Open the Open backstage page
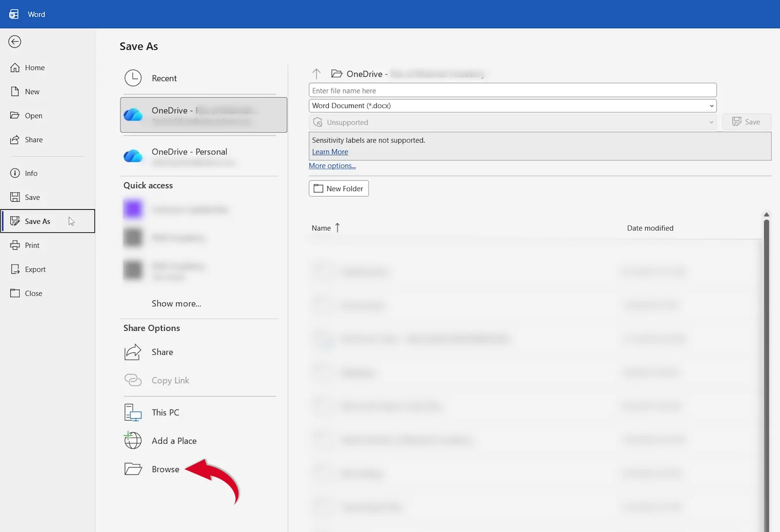The width and height of the screenshot is (780, 532). point(33,116)
